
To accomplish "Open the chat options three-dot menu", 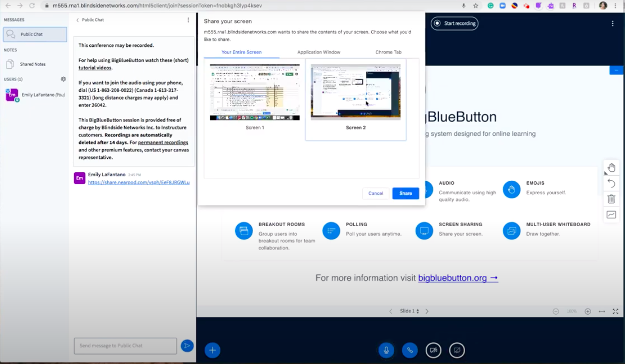I will (188, 20).
